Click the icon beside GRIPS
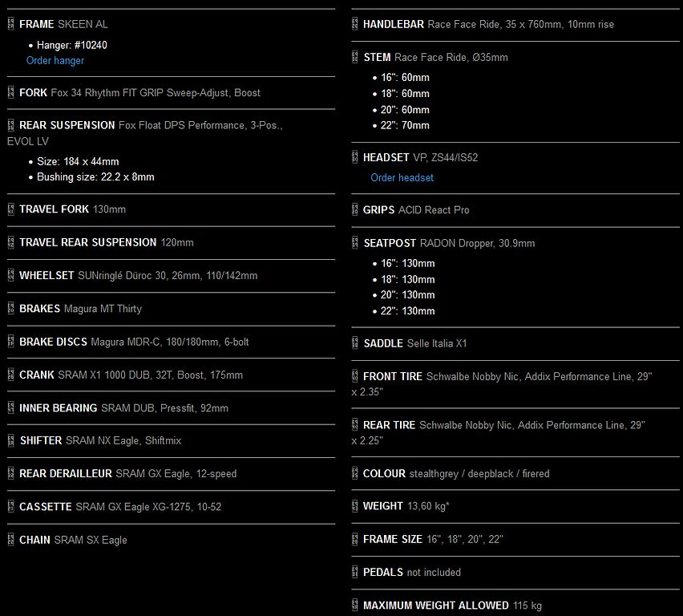This screenshot has width=683, height=616. (x=355, y=209)
